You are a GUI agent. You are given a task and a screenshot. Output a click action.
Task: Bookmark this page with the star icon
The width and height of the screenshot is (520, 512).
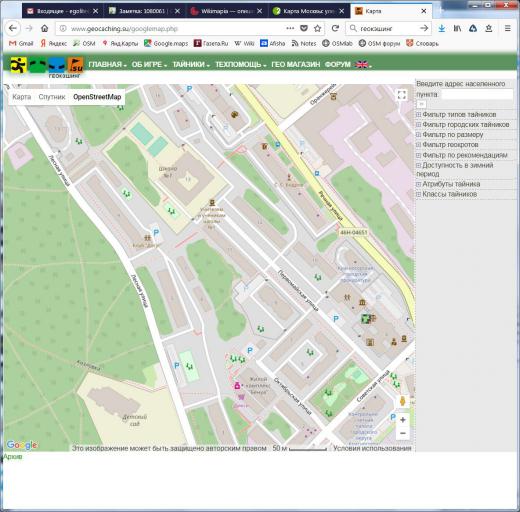tap(318, 29)
